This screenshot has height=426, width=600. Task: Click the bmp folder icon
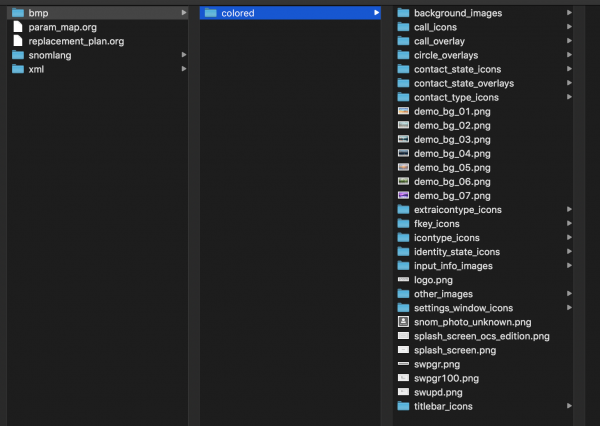(17, 13)
